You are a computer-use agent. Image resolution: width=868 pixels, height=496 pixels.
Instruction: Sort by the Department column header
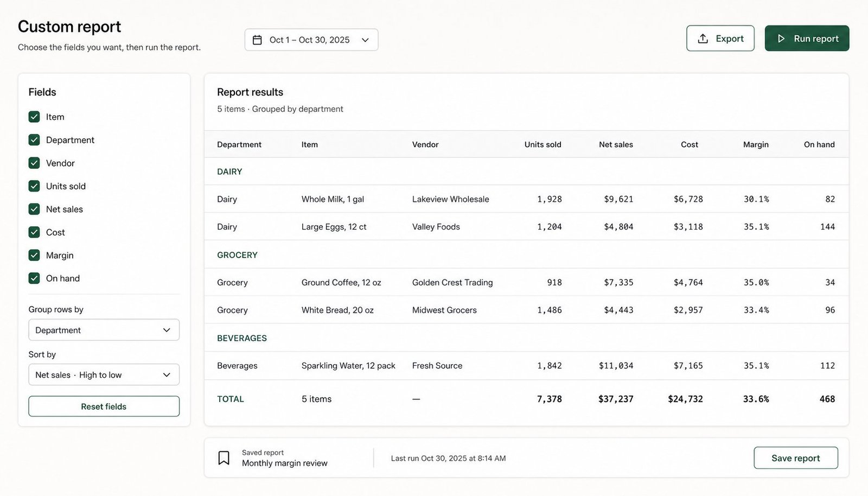[239, 144]
